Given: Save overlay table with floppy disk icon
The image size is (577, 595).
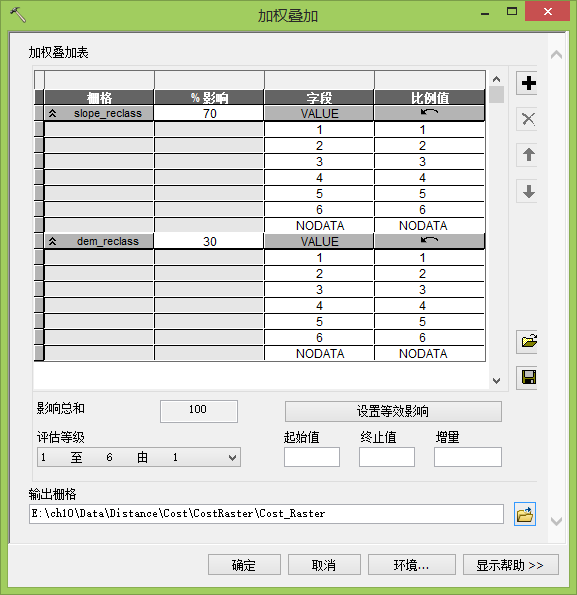Looking at the screenshot, I should (x=528, y=378).
